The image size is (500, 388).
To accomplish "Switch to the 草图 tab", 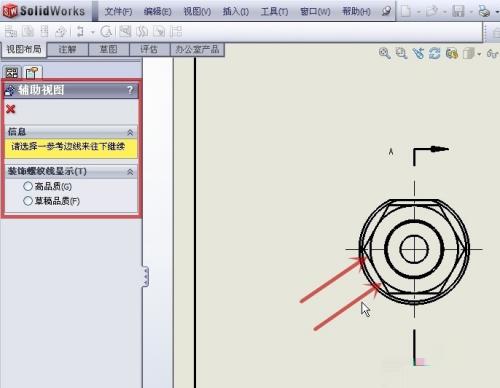I will pyautogui.click(x=109, y=50).
